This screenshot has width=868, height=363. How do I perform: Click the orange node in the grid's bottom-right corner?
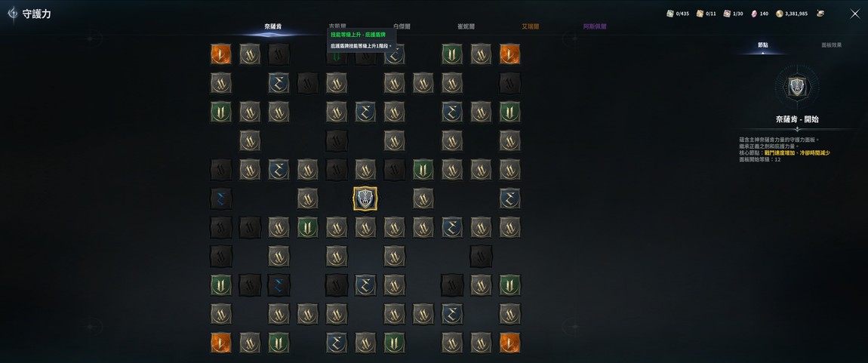509,343
